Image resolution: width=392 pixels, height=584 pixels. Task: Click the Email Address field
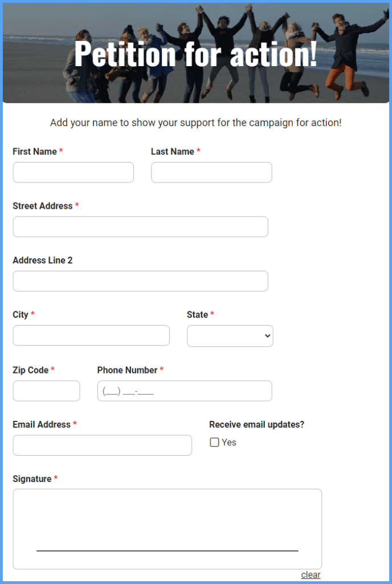pyautogui.click(x=102, y=445)
